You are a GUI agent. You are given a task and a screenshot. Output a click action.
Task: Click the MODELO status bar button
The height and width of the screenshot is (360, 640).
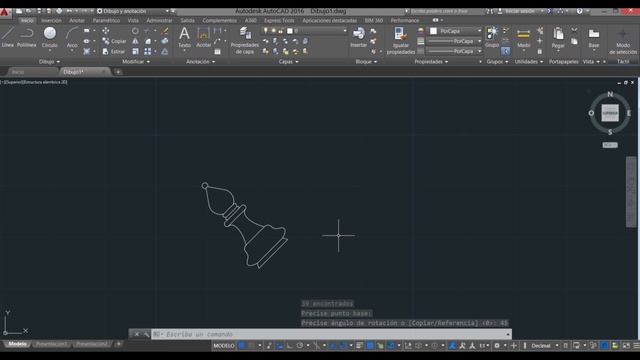click(x=224, y=346)
